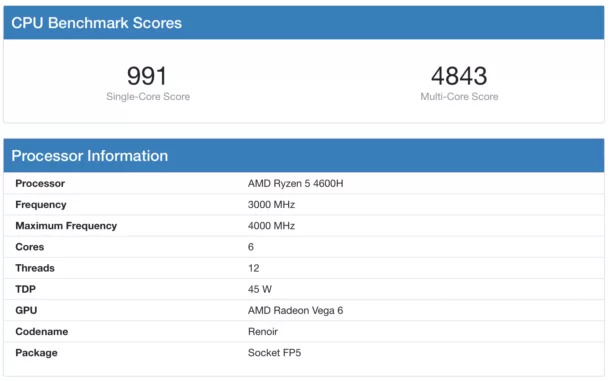Screen dimensions: 610x381
Task: Click the GPU row label
Action: (x=26, y=310)
